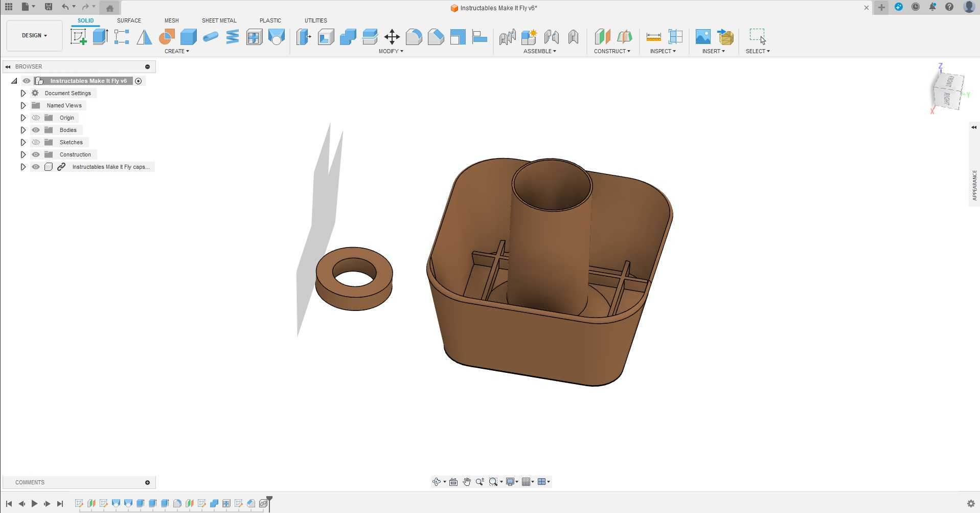Select the Align tool
980x513 pixels.
click(480, 37)
